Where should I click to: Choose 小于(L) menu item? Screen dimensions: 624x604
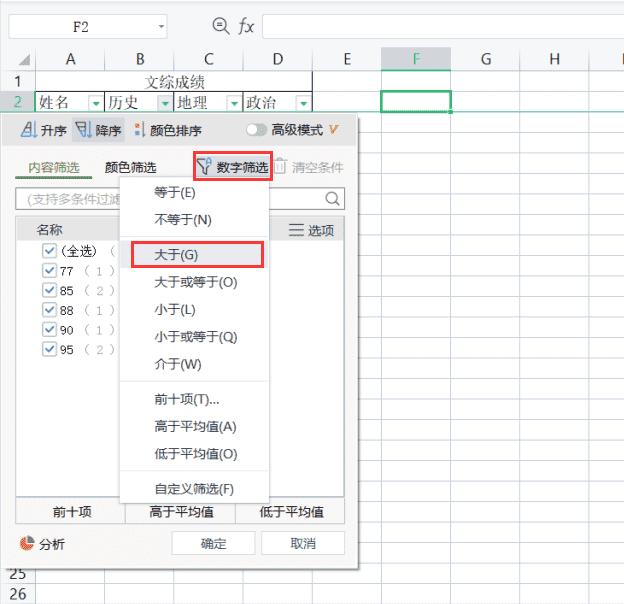point(195,310)
